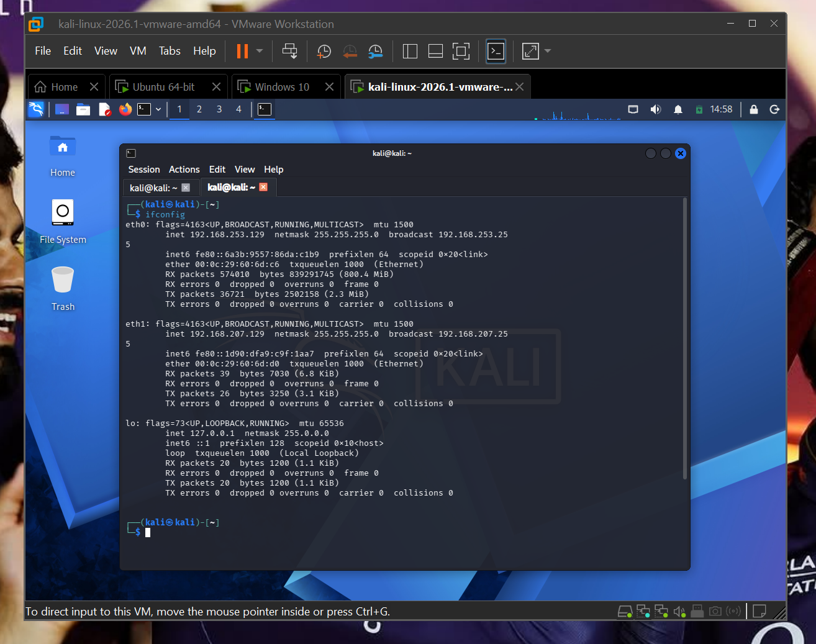Open the VMware View menu
Screen dimensions: 816x644
pyautogui.click(x=106, y=51)
